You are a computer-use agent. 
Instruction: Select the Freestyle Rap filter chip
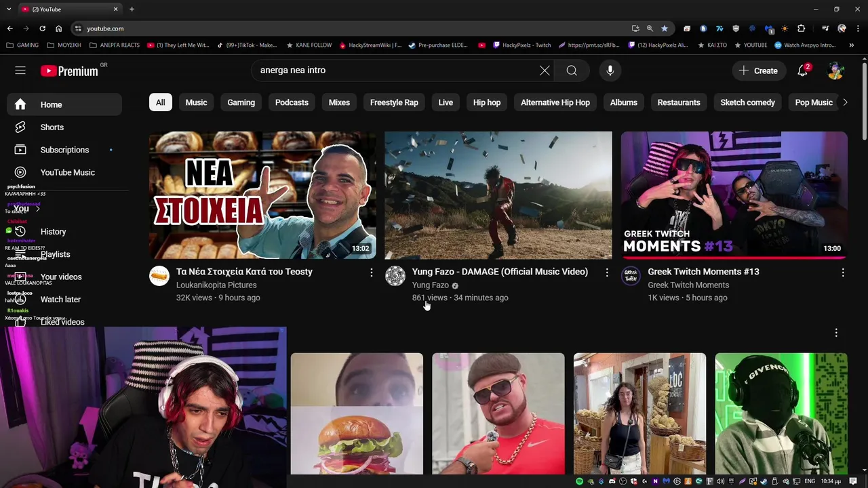(x=394, y=102)
